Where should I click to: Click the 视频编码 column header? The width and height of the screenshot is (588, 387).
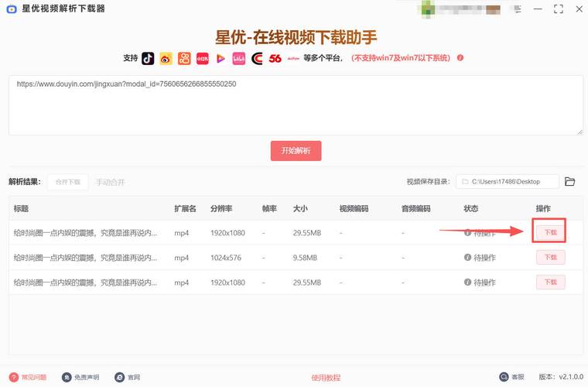pos(354,208)
